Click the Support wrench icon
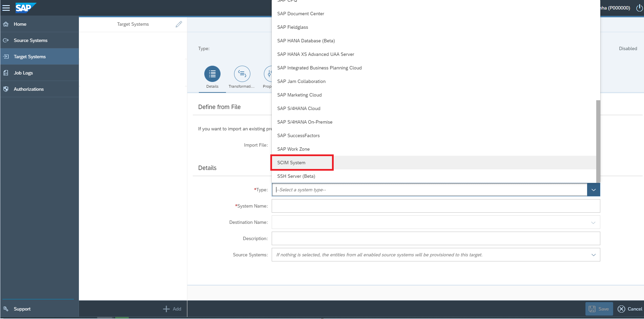 pyautogui.click(x=6, y=309)
